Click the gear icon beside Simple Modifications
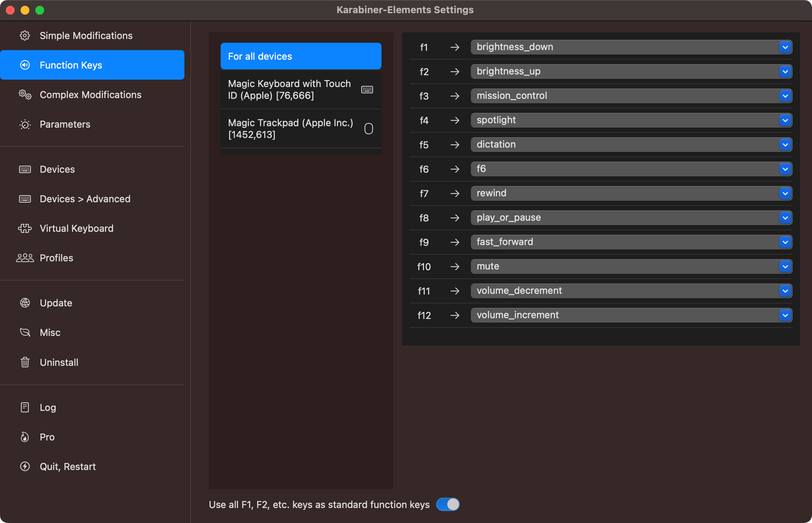Screen dimensions: 812x523 [x=24, y=36]
